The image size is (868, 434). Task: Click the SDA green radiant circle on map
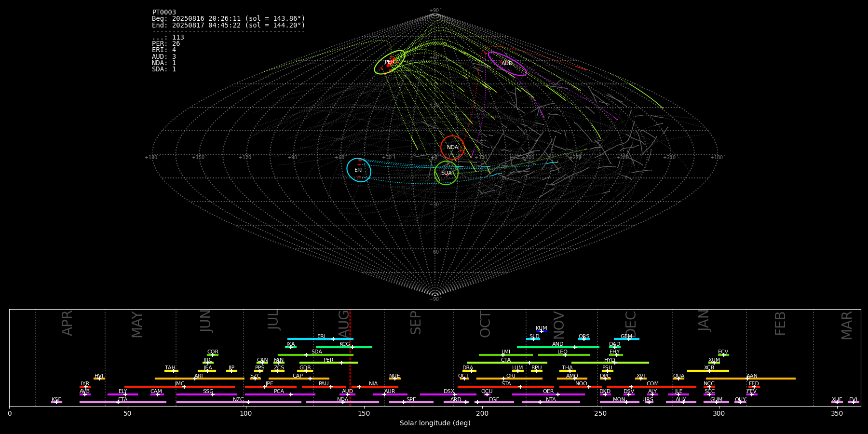(x=446, y=173)
